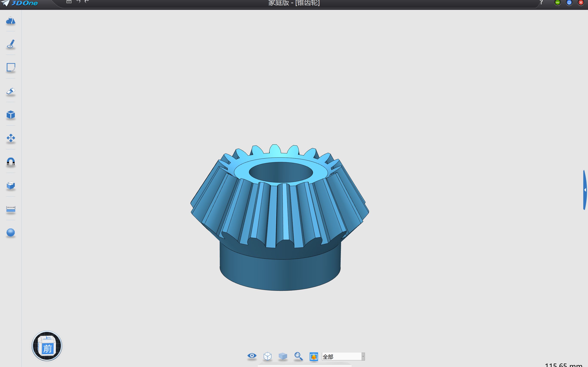The width and height of the screenshot is (588, 367).
Task: Toggle wireframe cube display mode
Action: [x=267, y=356]
